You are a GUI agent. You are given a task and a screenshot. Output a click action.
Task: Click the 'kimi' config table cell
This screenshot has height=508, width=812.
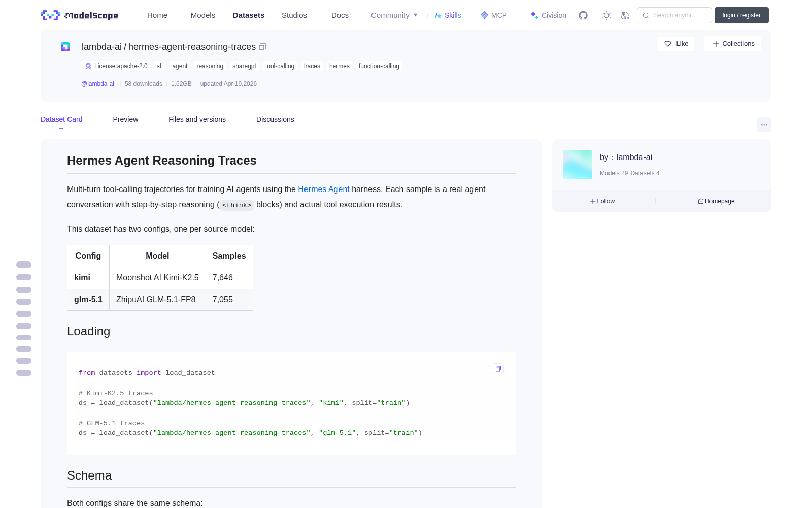[88, 278]
